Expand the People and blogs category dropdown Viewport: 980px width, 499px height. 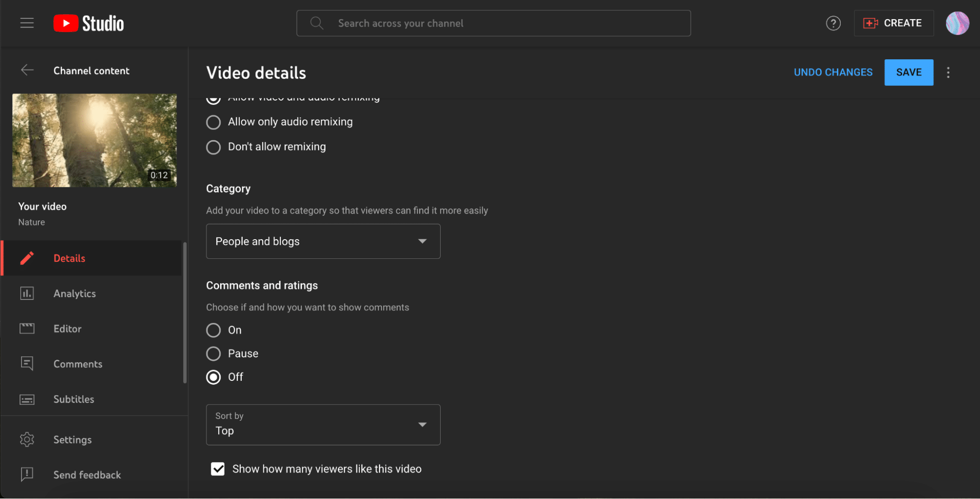pos(323,241)
